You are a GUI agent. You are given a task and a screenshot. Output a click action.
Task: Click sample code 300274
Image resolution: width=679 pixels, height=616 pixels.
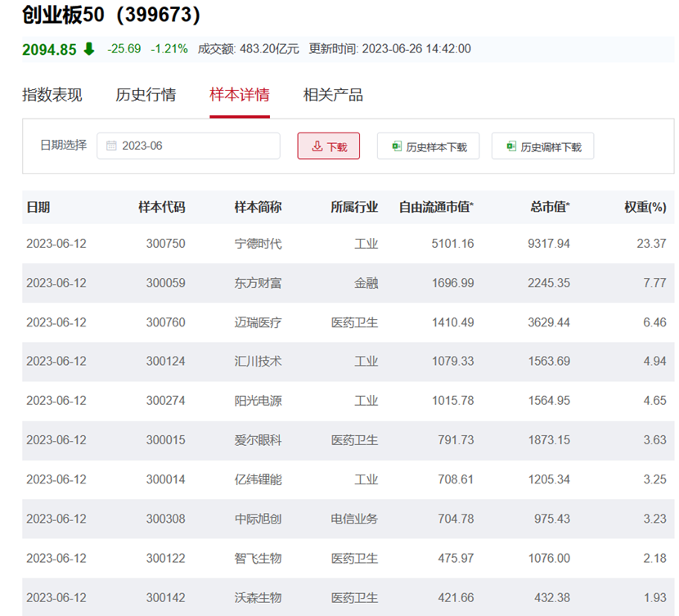[x=165, y=400]
